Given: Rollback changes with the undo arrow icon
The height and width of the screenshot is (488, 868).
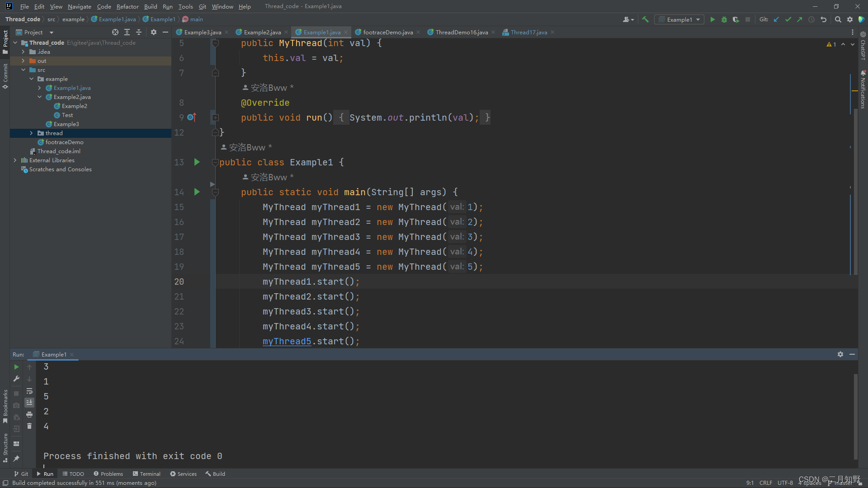Looking at the screenshot, I should pos(823,19).
